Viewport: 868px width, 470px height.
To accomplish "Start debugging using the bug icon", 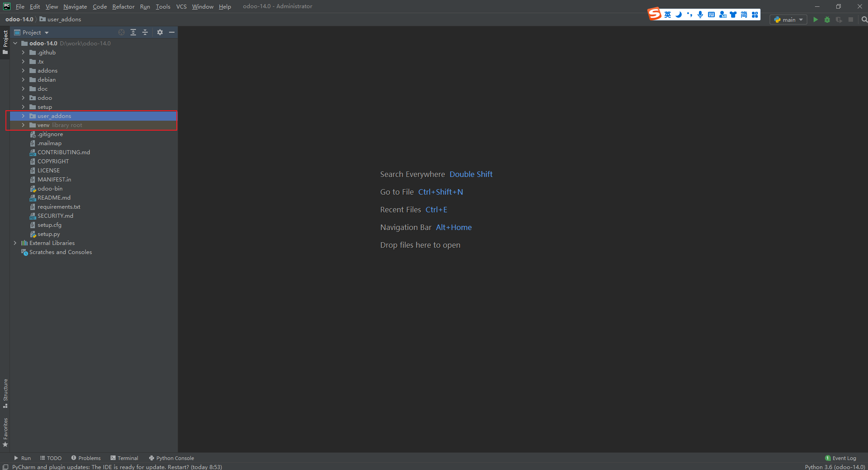I will pyautogui.click(x=827, y=20).
